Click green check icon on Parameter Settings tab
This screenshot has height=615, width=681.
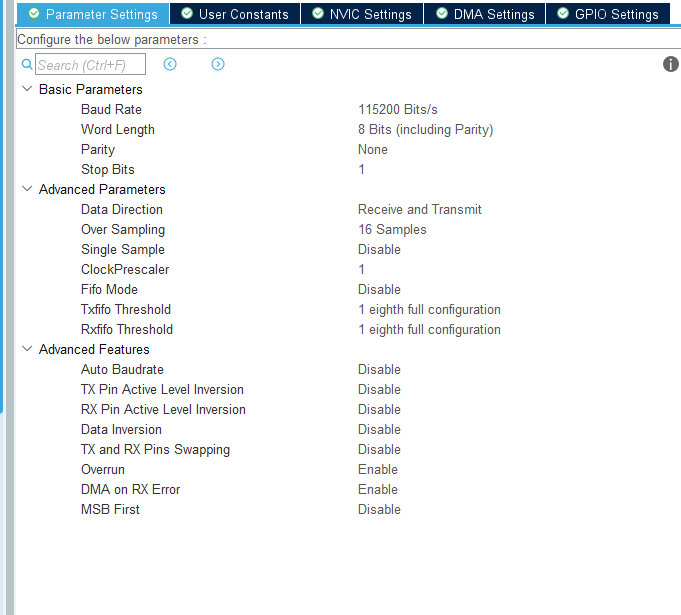34,13
